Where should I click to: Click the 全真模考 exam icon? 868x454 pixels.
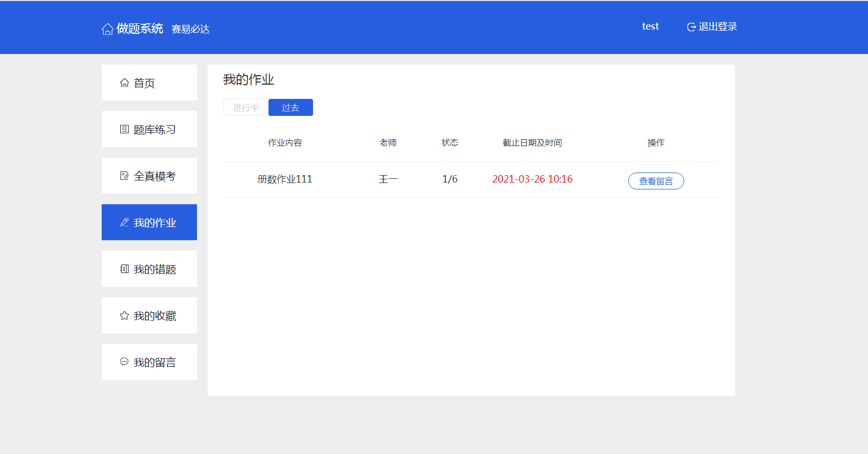[124, 176]
